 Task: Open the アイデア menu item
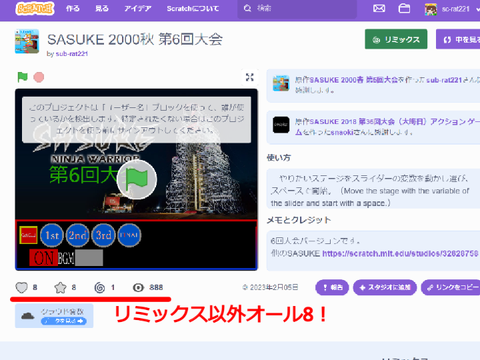(138, 9)
